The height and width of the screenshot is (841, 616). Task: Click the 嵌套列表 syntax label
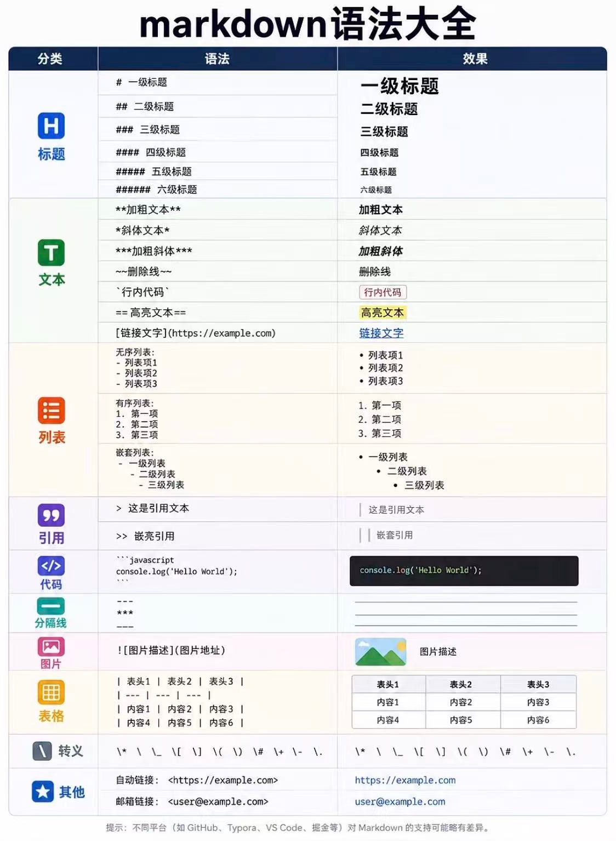coord(135,452)
